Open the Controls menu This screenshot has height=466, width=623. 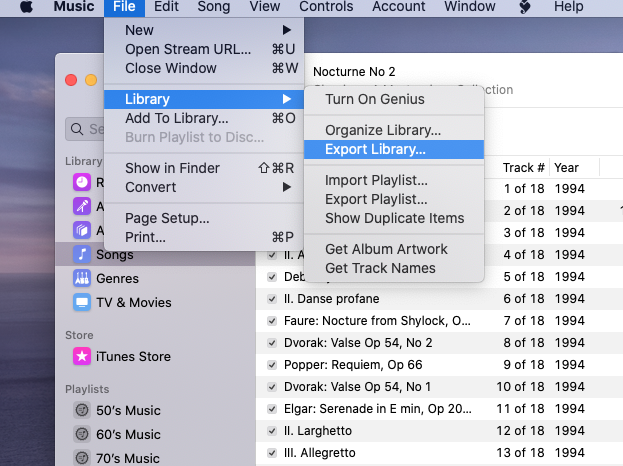point(326,6)
